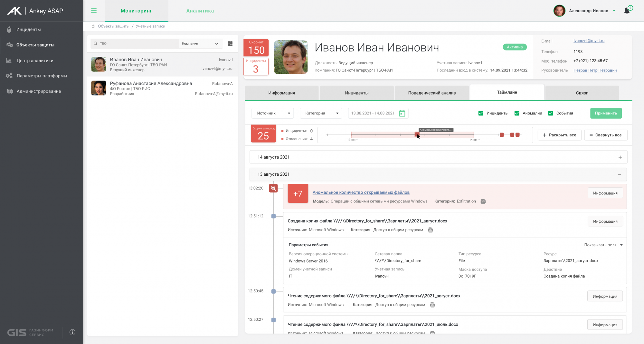
Task: Switch to grid view icon
Action: (230, 44)
